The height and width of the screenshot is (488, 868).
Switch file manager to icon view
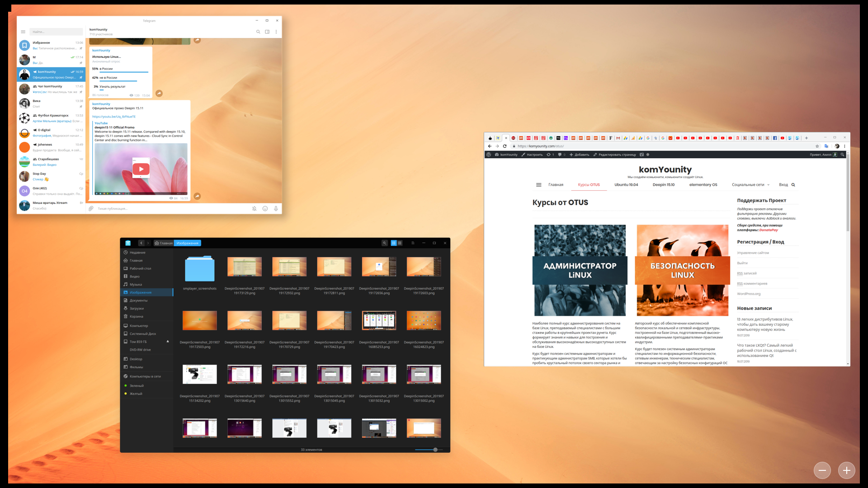[394, 243]
